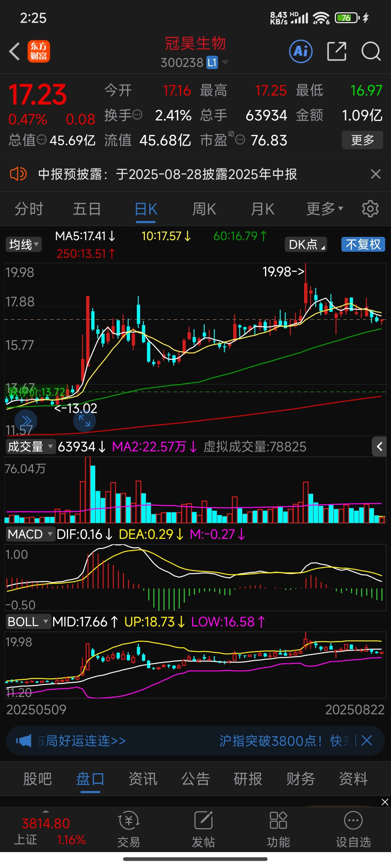Tap the stock name 冠昊生物

(195, 43)
